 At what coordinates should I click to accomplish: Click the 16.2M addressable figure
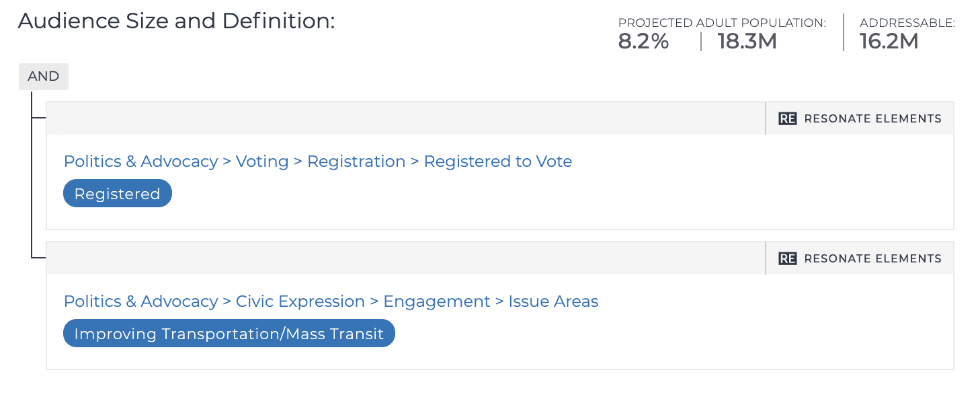[x=889, y=42]
